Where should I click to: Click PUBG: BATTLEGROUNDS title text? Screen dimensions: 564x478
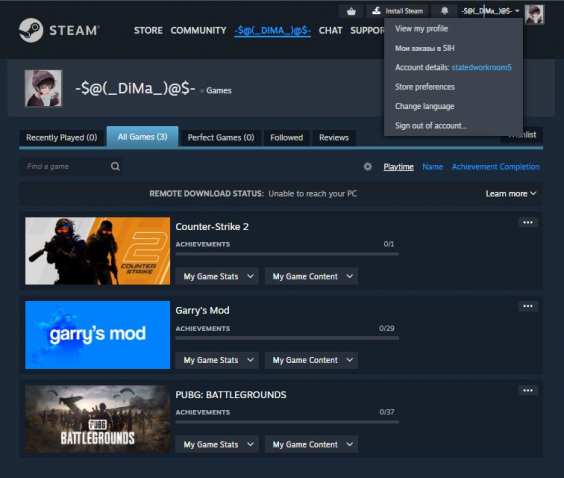231,395
